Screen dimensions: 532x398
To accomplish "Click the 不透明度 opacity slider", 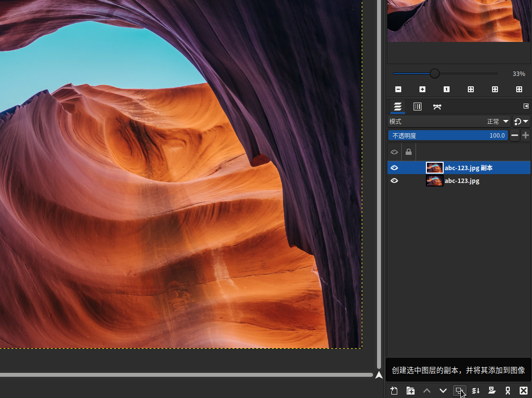I will (x=448, y=136).
